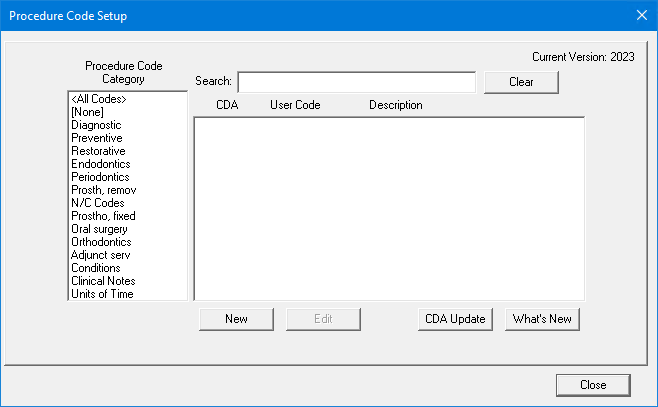Image resolution: width=658 pixels, height=407 pixels.
Task: Open the What's New button
Action: [x=542, y=319]
